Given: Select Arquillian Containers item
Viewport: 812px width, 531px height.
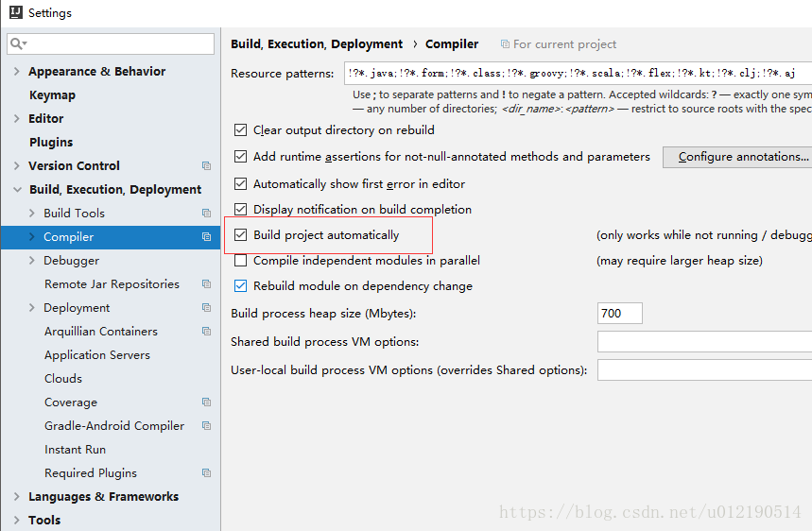Looking at the screenshot, I should [101, 332].
